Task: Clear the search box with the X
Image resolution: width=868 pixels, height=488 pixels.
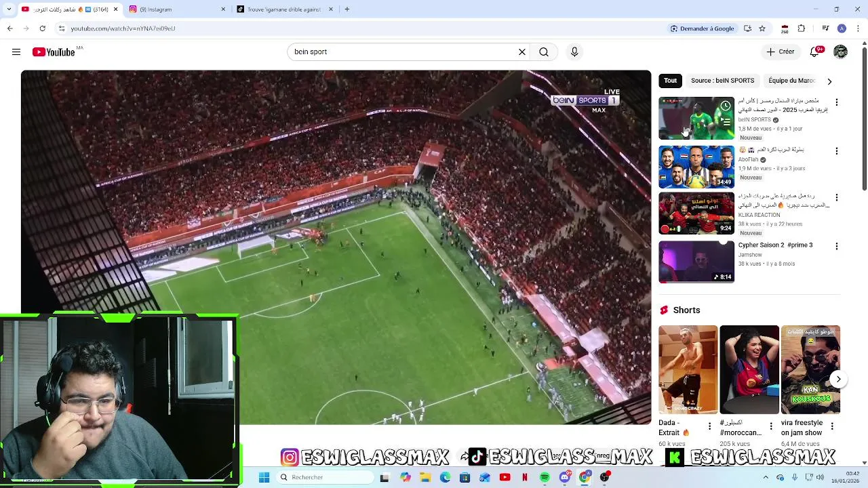Action: pos(522,52)
